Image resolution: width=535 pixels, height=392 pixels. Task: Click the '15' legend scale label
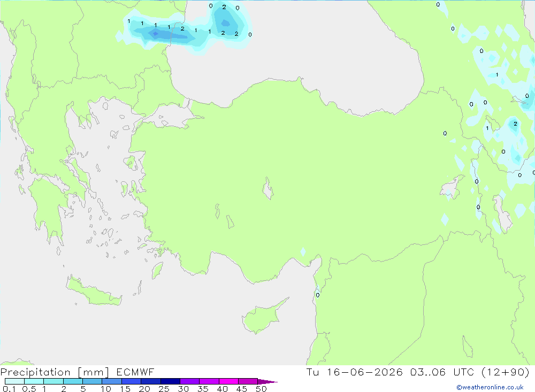pyautogui.click(x=125, y=389)
